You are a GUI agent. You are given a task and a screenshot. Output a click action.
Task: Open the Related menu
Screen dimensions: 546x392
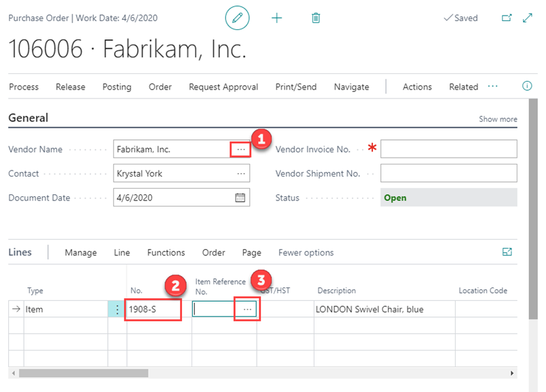click(x=463, y=87)
